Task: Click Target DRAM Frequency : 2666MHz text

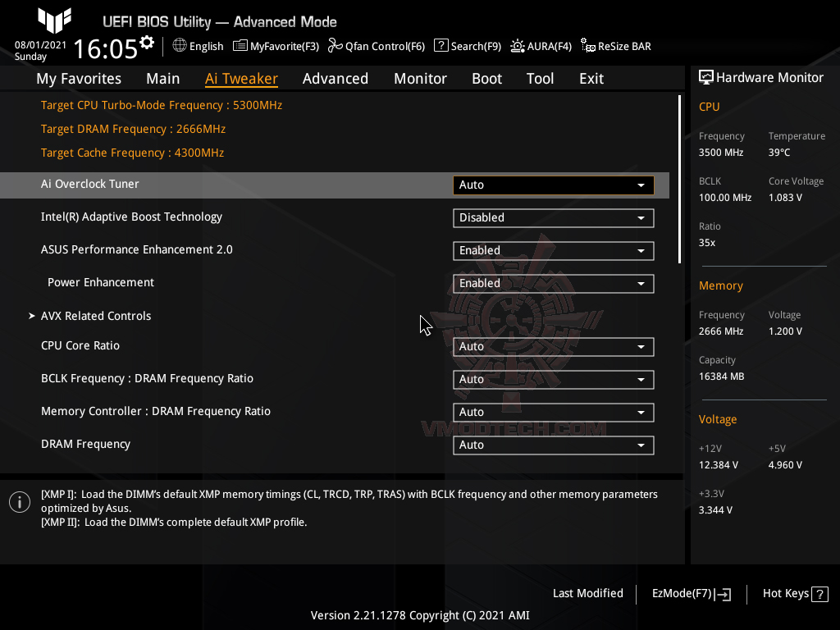Action: [x=133, y=129]
